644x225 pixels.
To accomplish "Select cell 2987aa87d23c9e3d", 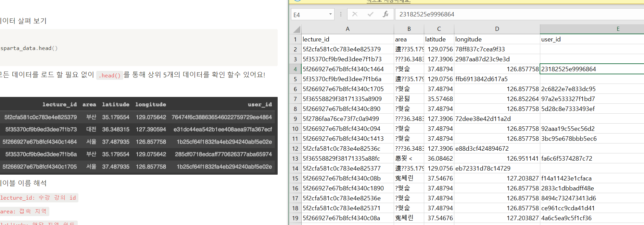I will pyautogui.click(x=497, y=59).
